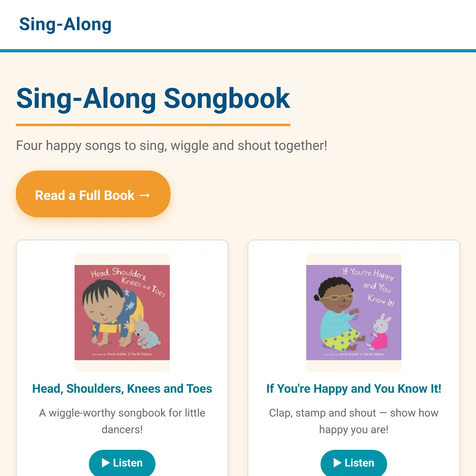Image resolution: width=476 pixels, height=476 pixels.
Task: Select the If You're Happy and You Know It! title
Action: [x=354, y=388]
